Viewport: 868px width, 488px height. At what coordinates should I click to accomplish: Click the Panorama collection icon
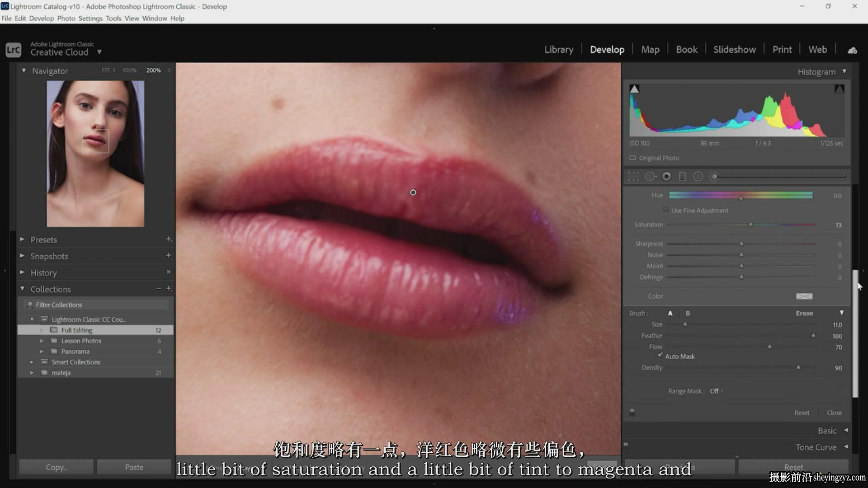54,351
